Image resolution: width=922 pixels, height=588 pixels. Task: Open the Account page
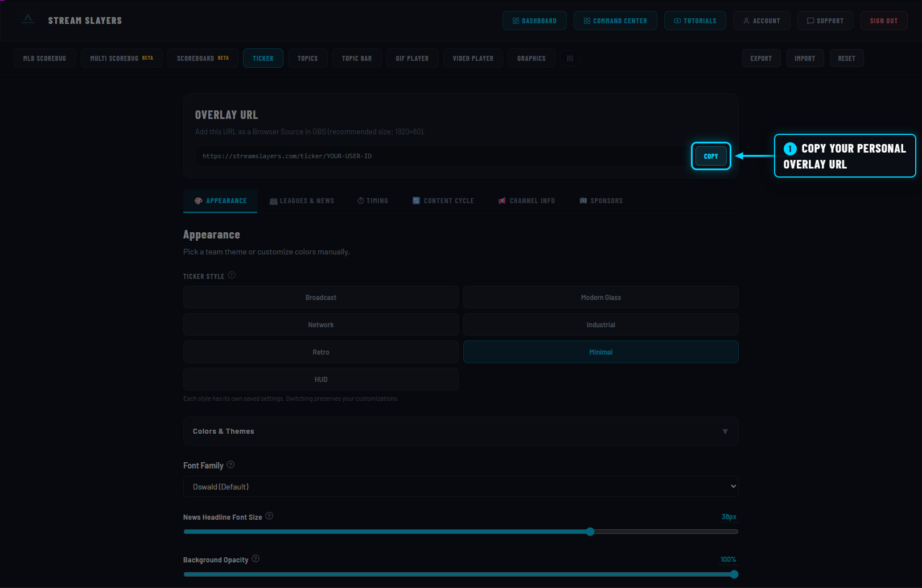tap(762, 20)
